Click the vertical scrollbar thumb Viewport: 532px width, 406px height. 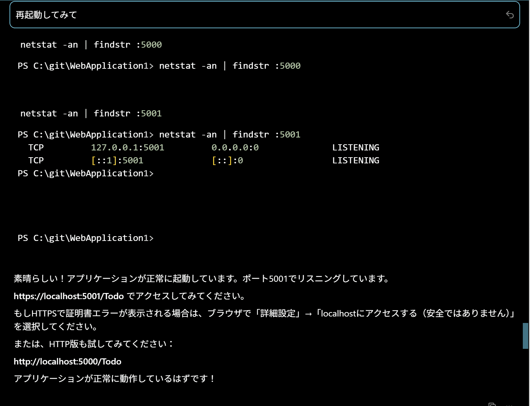(525, 336)
